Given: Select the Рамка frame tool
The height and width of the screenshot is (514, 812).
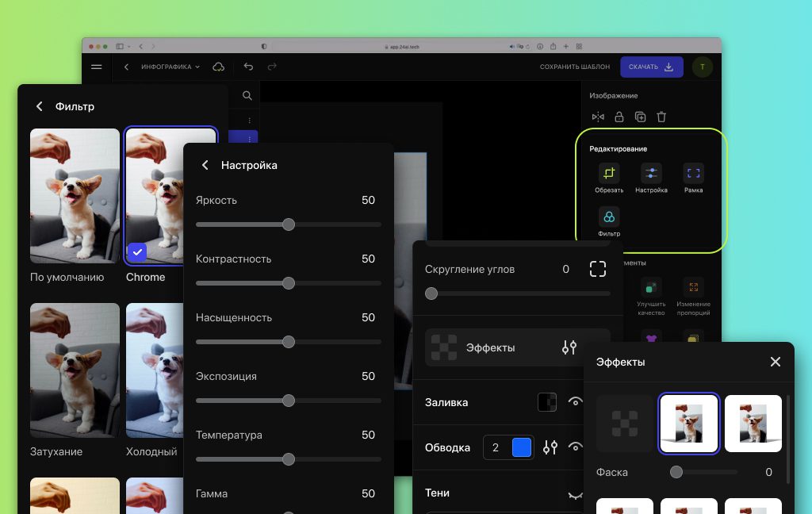Looking at the screenshot, I should point(693,178).
